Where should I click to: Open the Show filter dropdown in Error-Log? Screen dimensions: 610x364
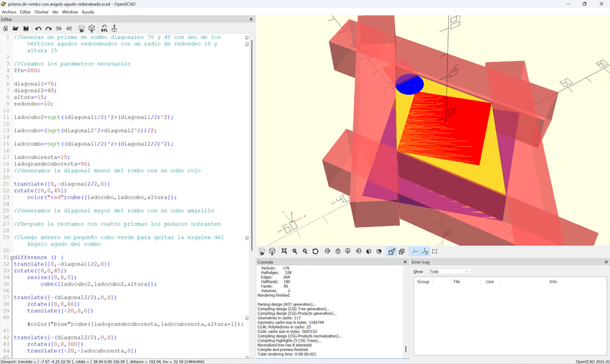point(448,272)
